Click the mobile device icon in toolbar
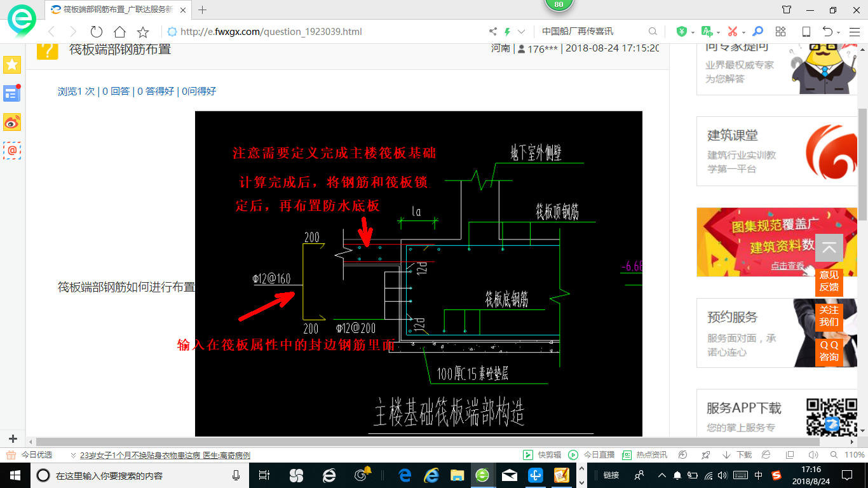The image size is (868, 488). 806,31
